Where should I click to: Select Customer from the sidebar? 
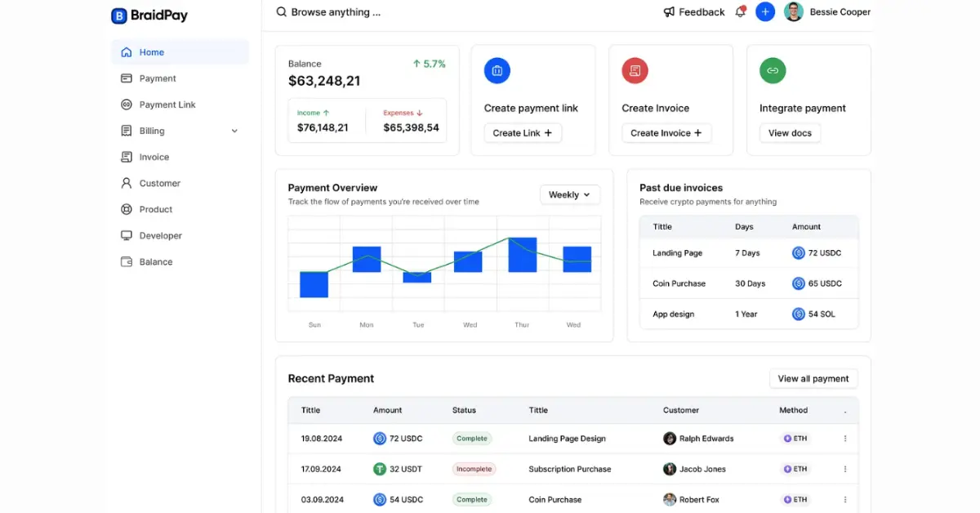[x=157, y=183]
